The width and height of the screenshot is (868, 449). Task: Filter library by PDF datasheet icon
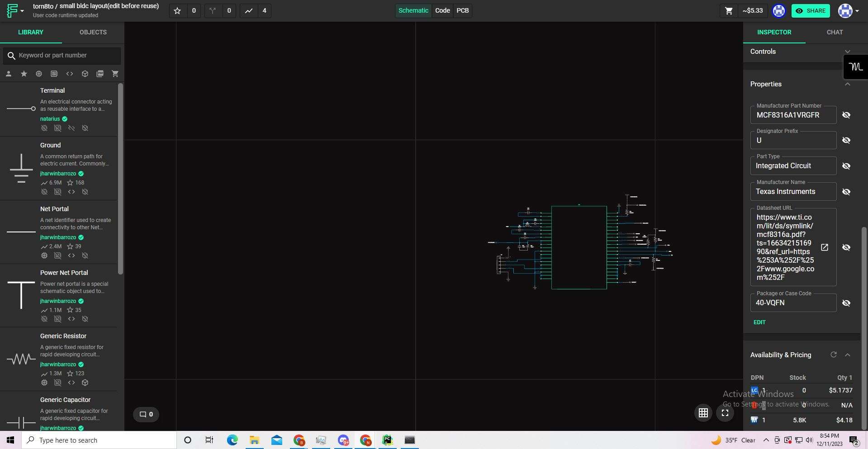[100, 74]
